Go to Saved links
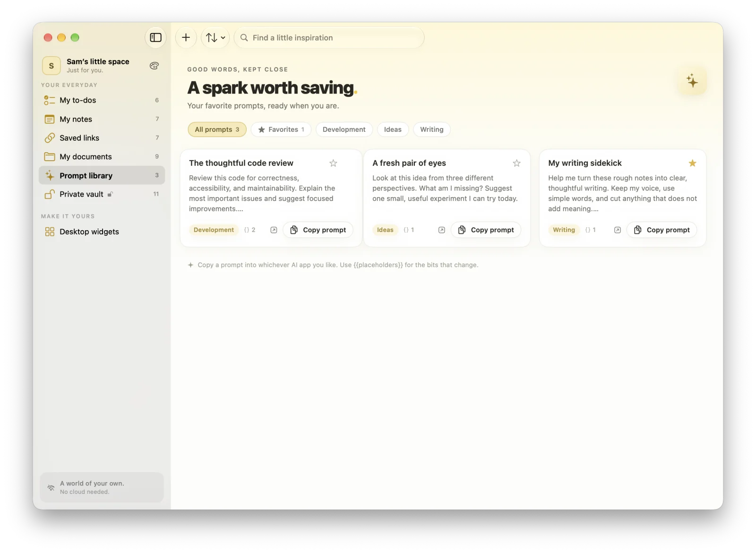 tap(102, 138)
